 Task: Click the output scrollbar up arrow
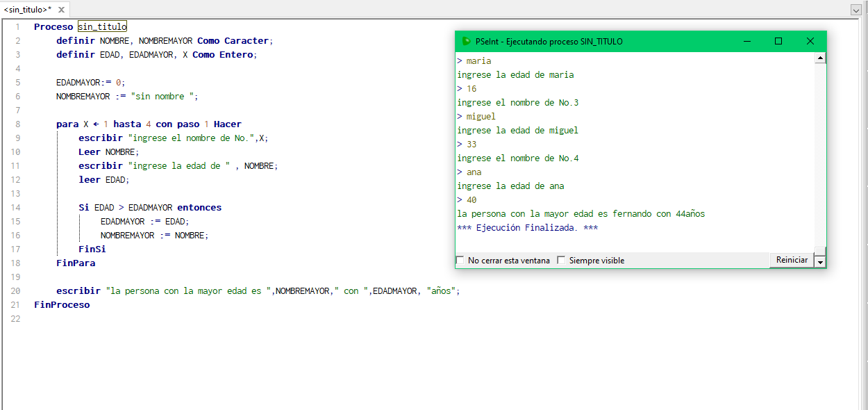coord(820,58)
